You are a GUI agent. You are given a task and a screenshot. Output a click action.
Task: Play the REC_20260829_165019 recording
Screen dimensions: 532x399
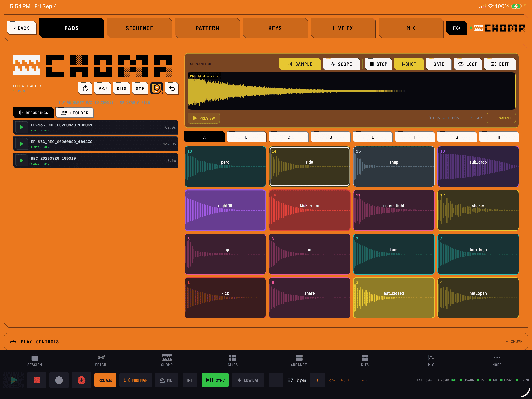[x=22, y=160]
